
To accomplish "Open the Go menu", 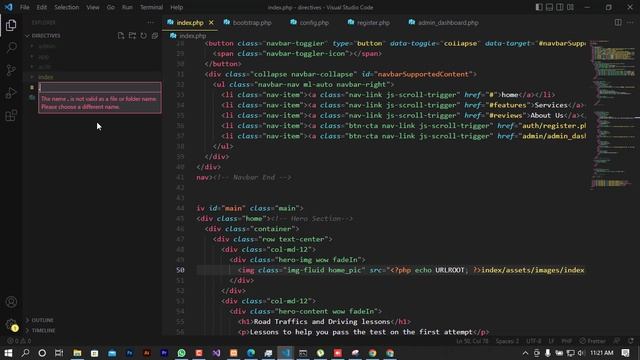I will (111, 7).
